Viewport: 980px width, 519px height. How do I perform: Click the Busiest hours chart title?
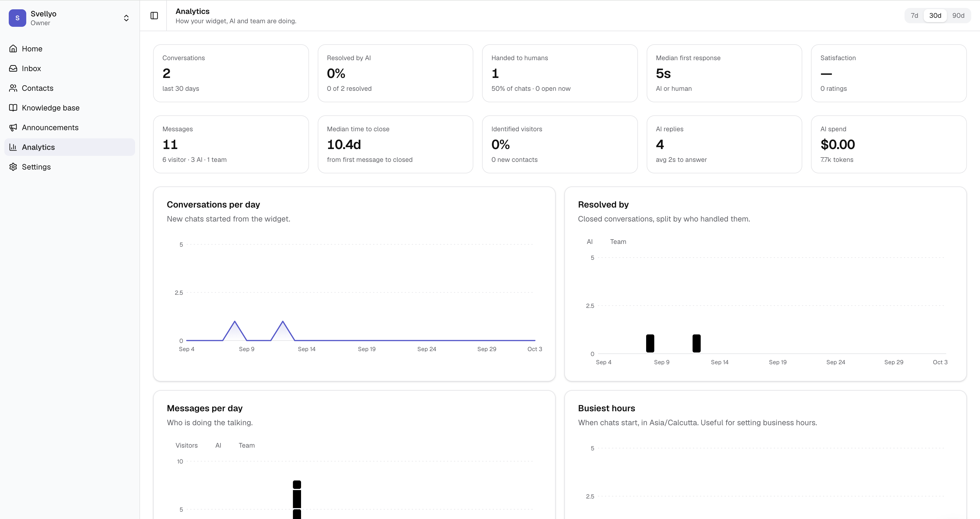pyautogui.click(x=606, y=408)
